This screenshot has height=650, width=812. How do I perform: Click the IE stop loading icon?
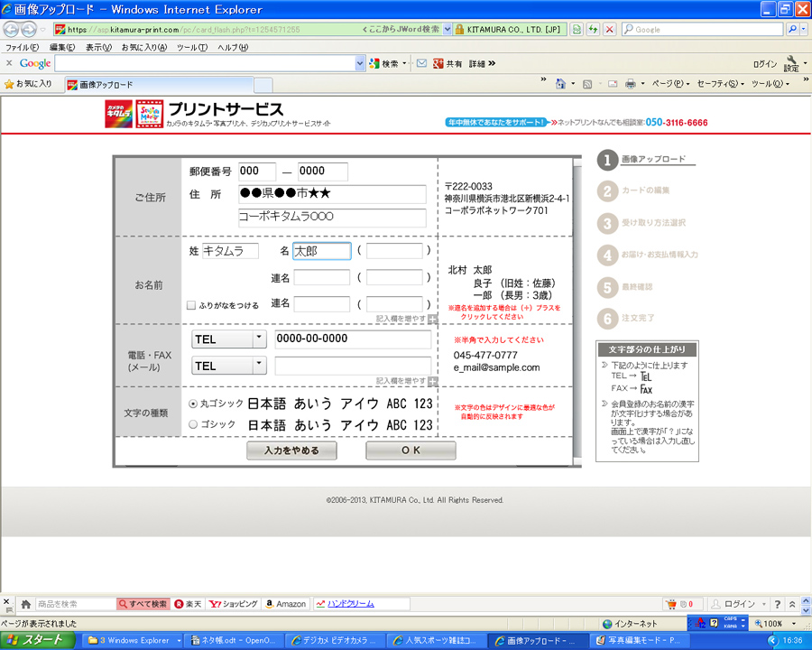pos(610,29)
